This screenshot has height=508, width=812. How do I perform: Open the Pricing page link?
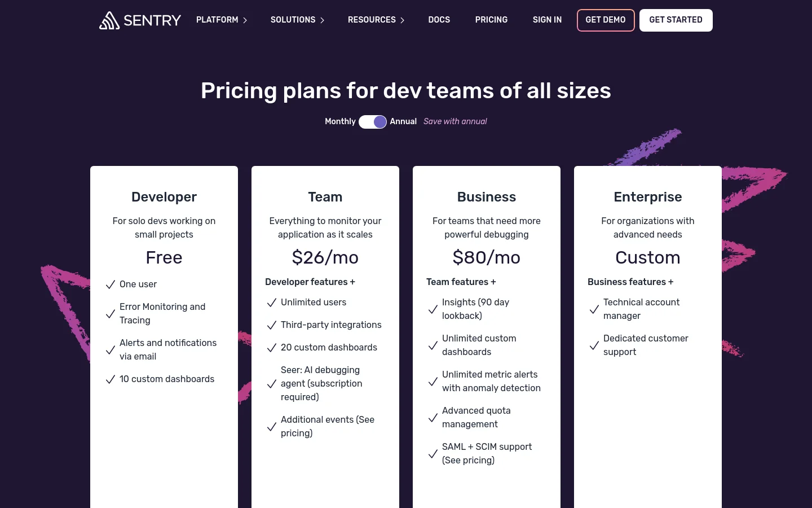coord(491,20)
